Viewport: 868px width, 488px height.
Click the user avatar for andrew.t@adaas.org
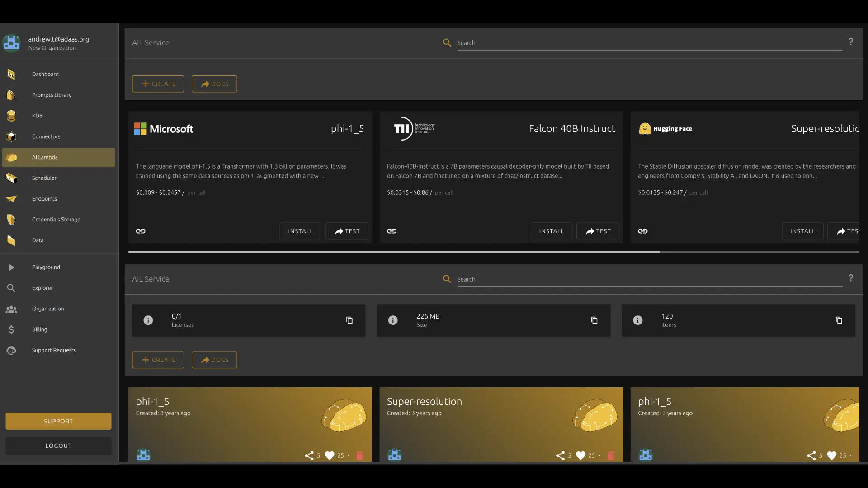[x=11, y=43]
